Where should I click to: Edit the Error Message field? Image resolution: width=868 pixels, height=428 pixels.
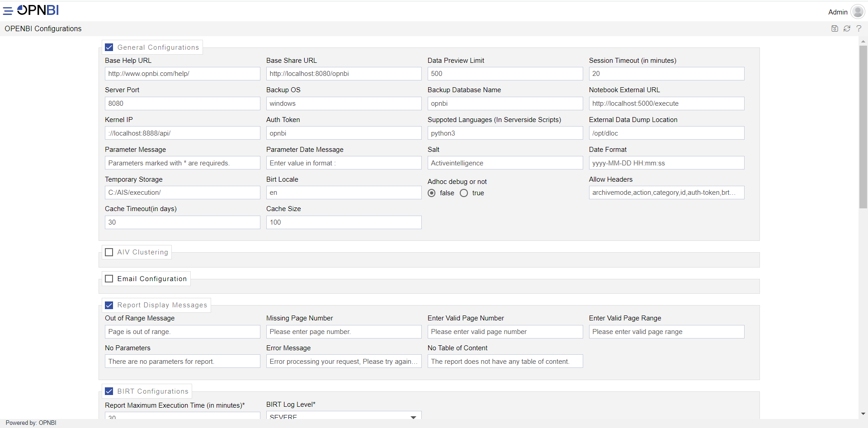click(x=344, y=361)
